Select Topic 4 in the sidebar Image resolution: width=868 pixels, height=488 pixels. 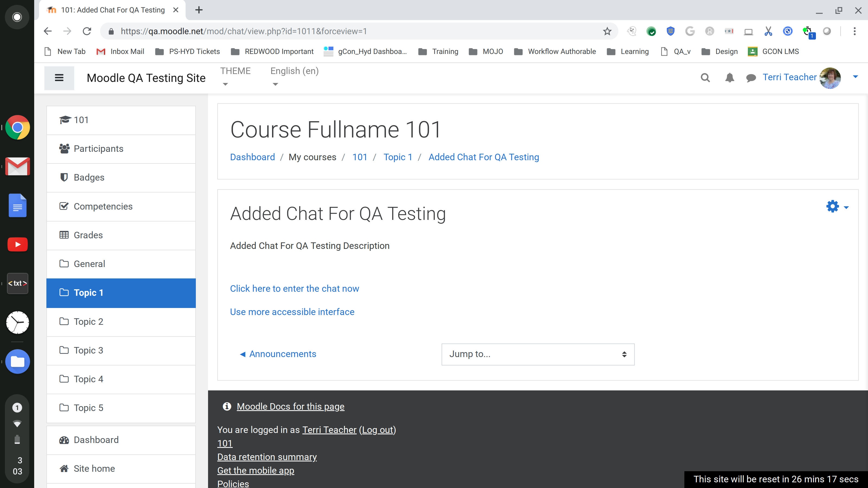click(121, 379)
